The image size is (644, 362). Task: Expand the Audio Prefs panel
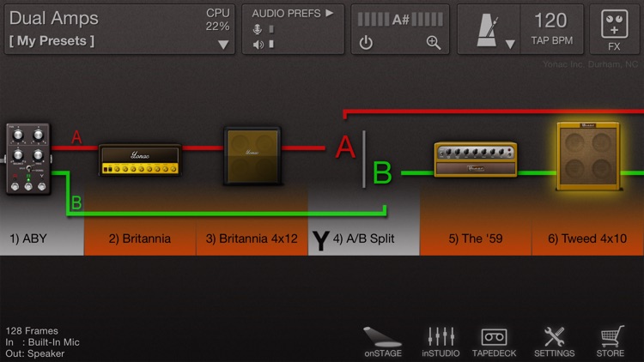click(293, 13)
